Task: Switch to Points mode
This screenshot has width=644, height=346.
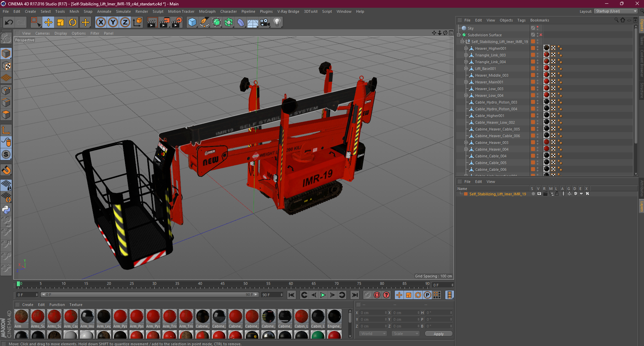Action: point(6,90)
